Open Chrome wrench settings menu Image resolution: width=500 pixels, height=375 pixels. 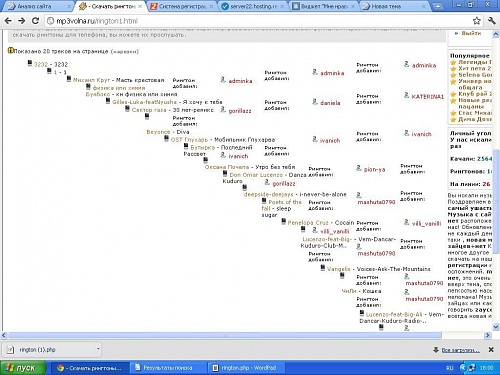[492, 21]
